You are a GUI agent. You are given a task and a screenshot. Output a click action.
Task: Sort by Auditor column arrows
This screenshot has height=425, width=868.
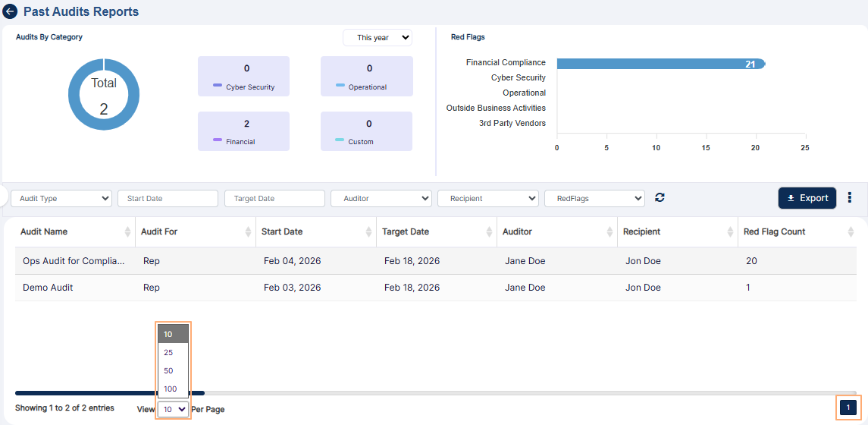(x=609, y=232)
